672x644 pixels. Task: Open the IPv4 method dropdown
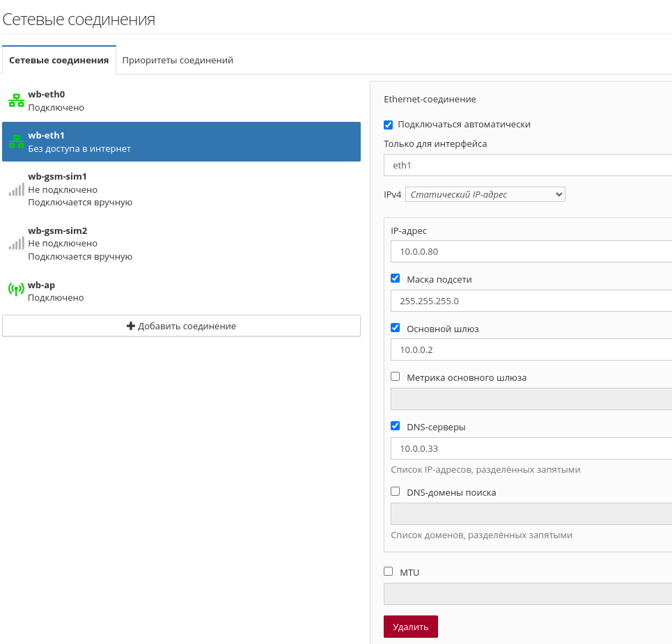[485, 194]
